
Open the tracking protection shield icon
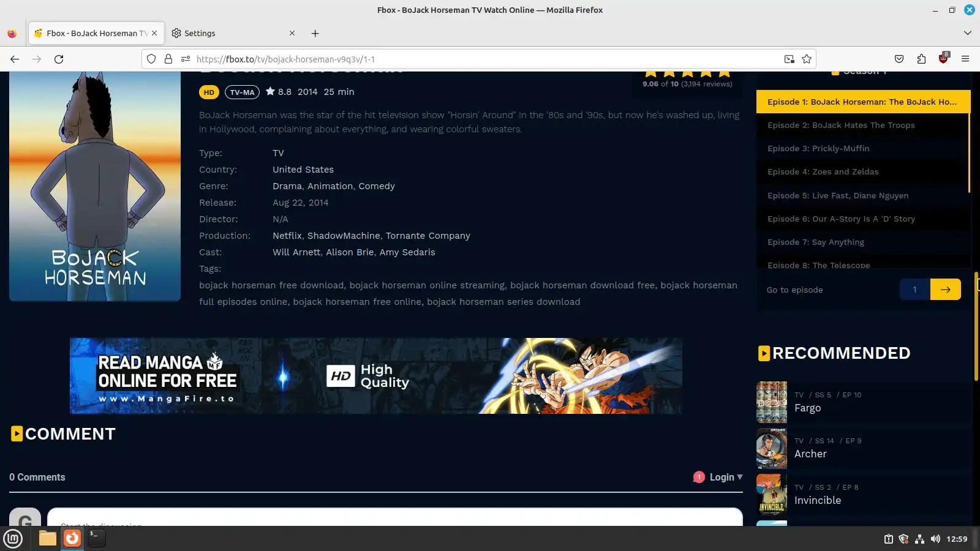coord(151,59)
